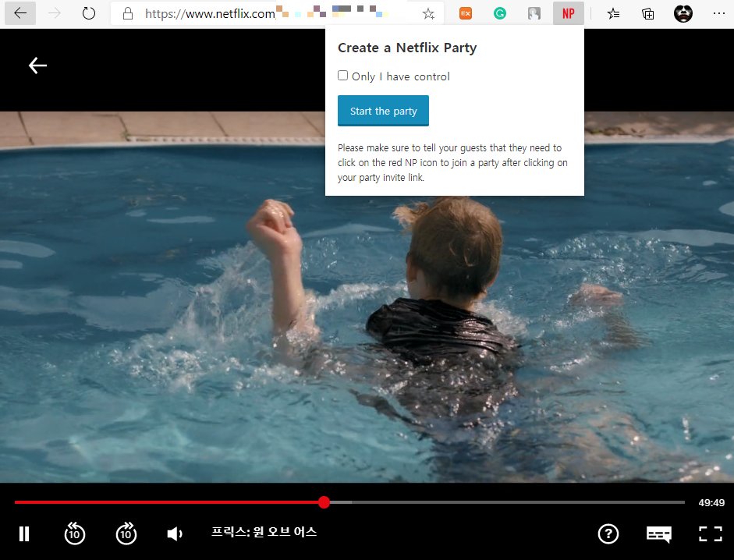Exit player with Netflix back arrow
Image resolution: width=734 pixels, height=560 pixels.
(37, 66)
